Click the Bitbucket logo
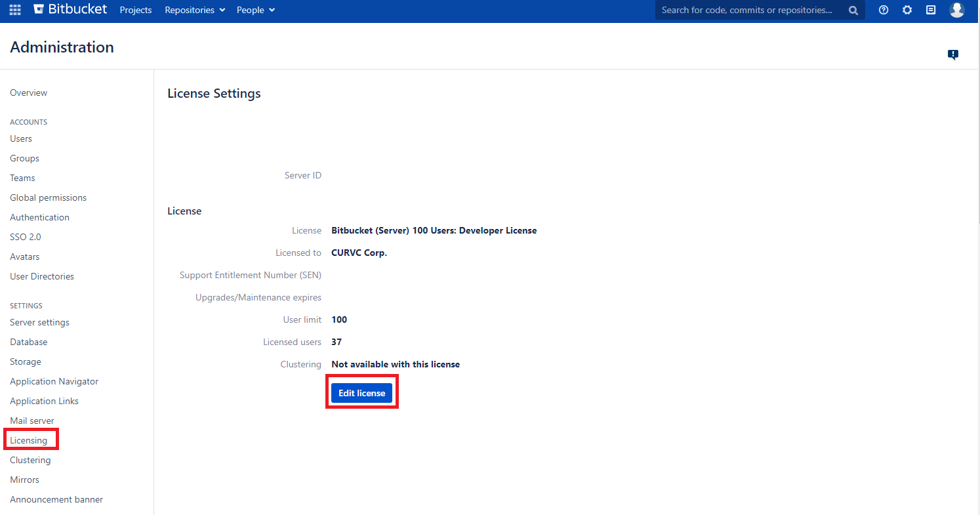980x515 pixels. point(70,10)
